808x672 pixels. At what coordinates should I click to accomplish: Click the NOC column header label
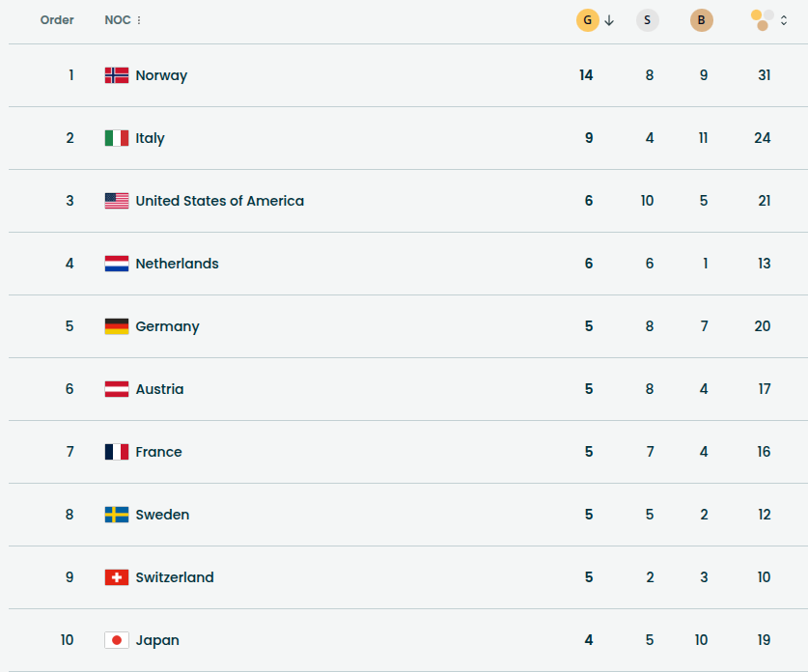(117, 20)
